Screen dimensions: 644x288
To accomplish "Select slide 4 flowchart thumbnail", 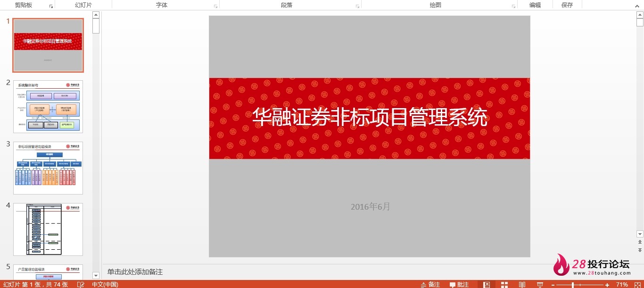I will point(48,229).
